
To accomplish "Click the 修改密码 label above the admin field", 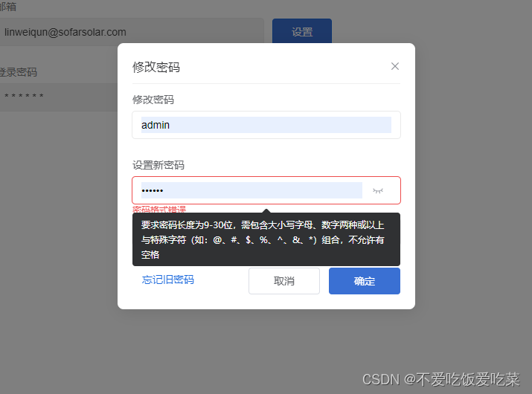I will (x=153, y=100).
